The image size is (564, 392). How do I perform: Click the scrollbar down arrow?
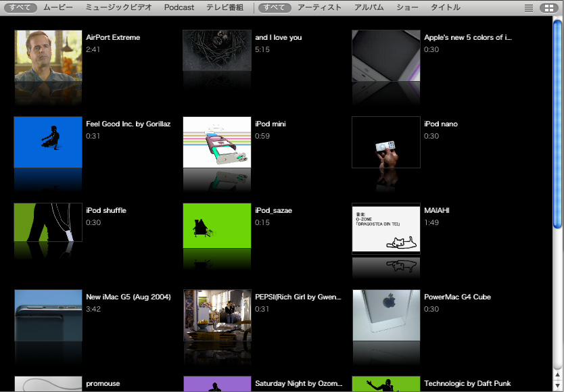557,385
